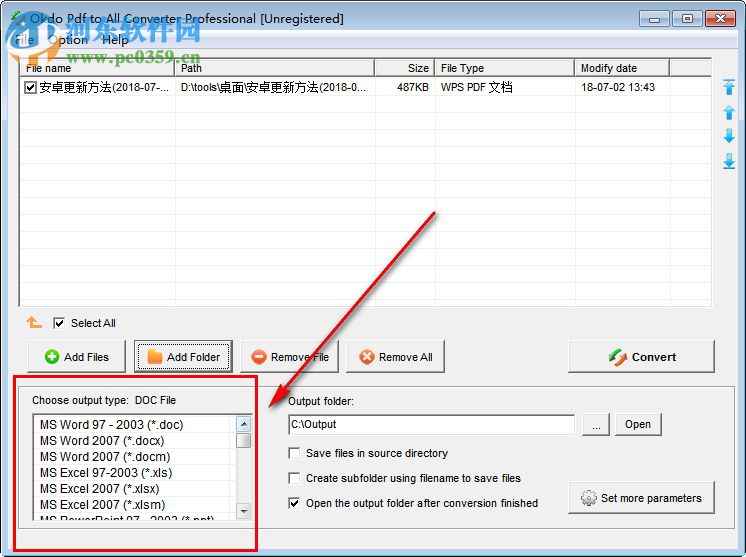
Task: Open the Option menu
Action: click(x=69, y=40)
